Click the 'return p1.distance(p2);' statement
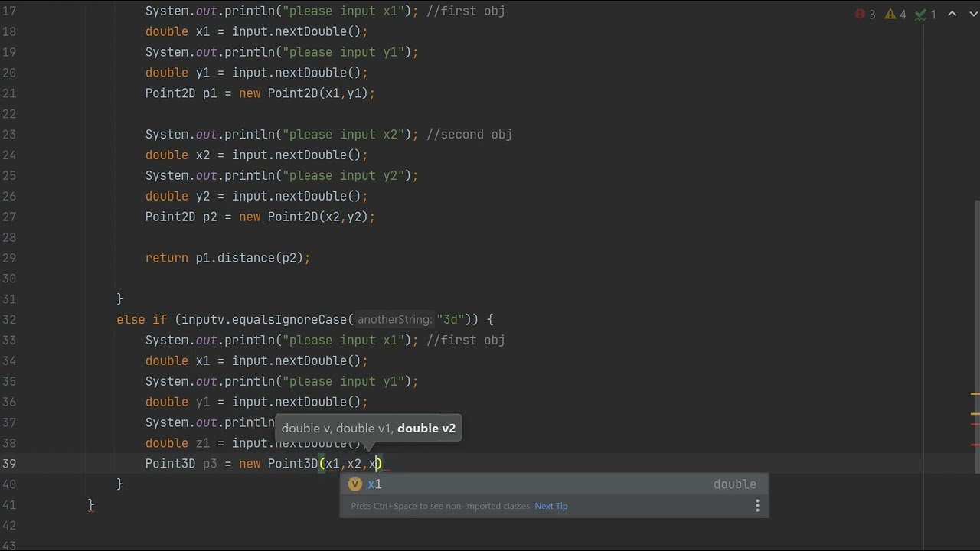 pyautogui.click(x=227, y=258)
